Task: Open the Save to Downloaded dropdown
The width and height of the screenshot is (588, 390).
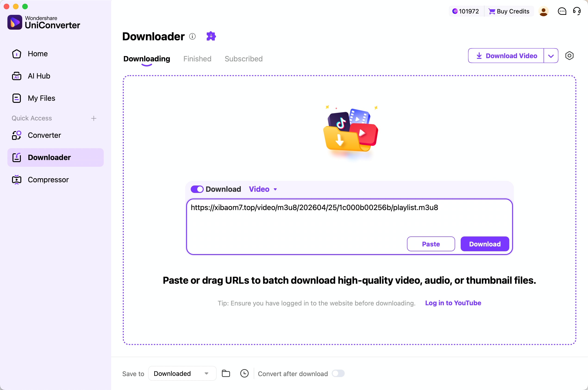Action: click(182, 373)
